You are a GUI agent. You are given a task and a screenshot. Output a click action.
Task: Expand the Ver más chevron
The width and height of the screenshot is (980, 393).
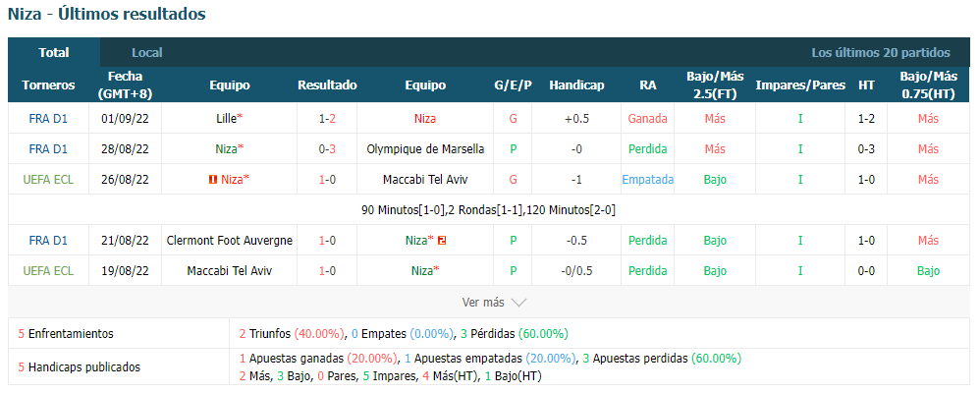click(x=518, y=303)
